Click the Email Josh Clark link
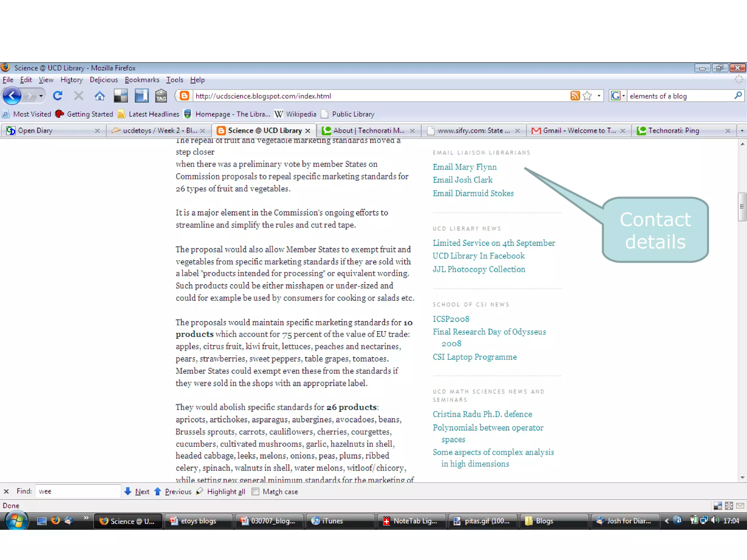This screenshot has width=747, height=560. click(x=462, y=180)
